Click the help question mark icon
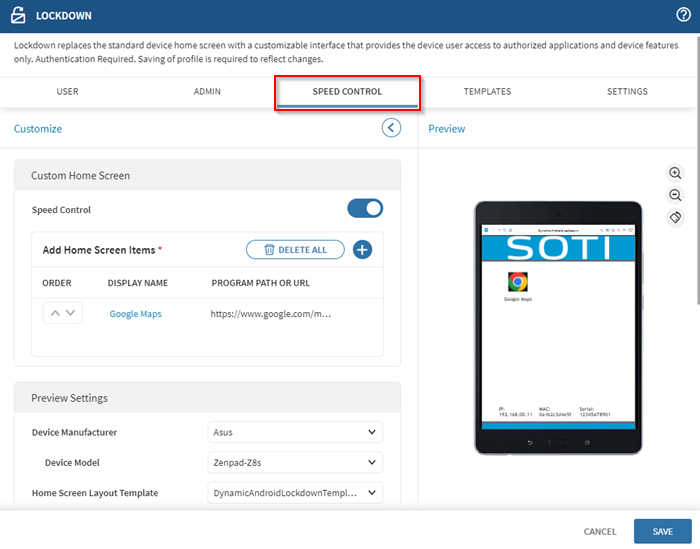Image resolution: width=700 pixels, height=549 pixels. [x=683, y=15]
